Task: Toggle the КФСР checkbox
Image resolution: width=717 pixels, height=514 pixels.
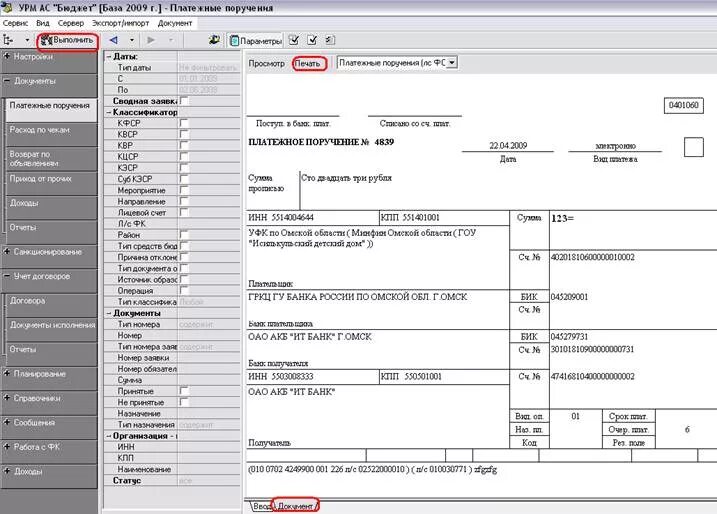Action: coord(184,123)
